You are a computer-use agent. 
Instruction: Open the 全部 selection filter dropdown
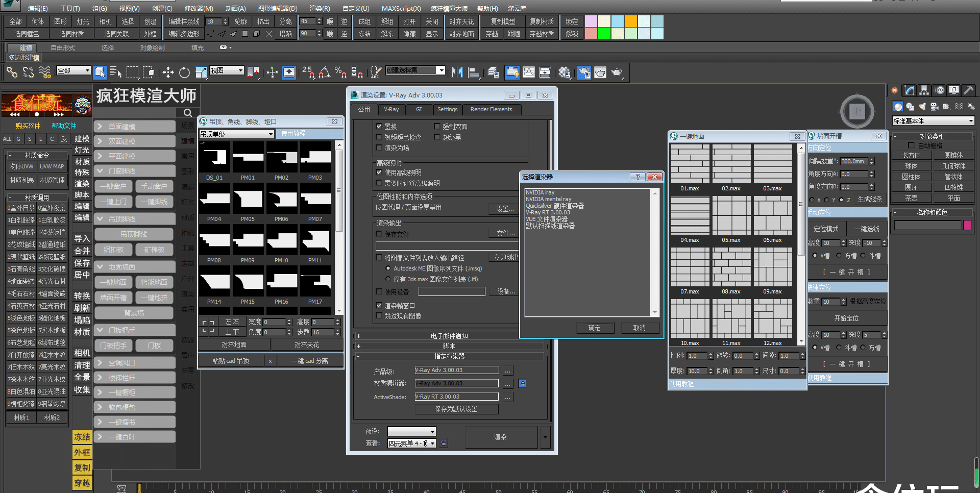[x=73, y=70]
